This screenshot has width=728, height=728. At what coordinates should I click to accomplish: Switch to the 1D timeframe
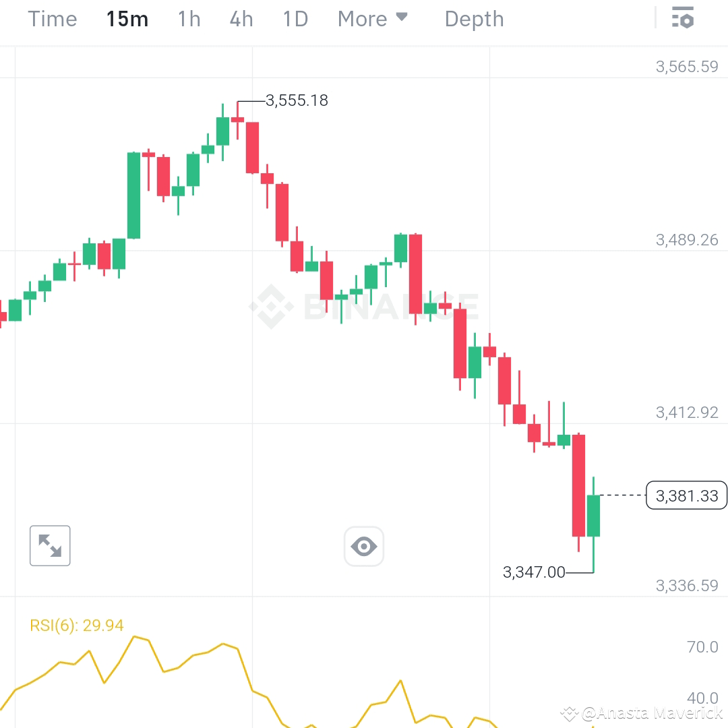pos(295,19)
